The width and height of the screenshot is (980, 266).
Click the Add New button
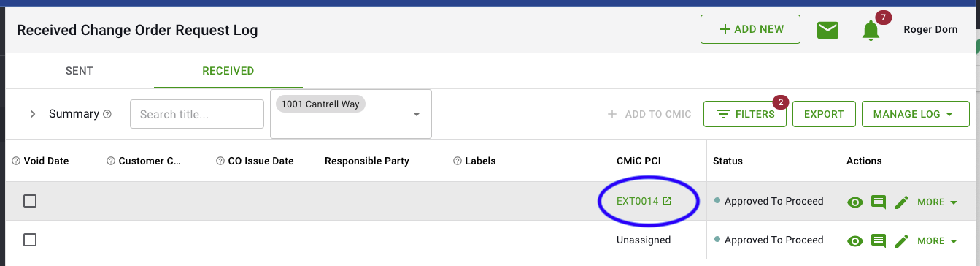[x=750, y=29]
